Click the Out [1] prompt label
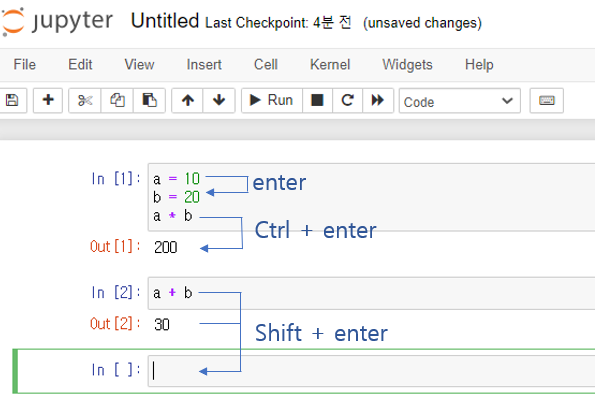The image size is (596, 403). pyautogui.click(x=115, y=246)
